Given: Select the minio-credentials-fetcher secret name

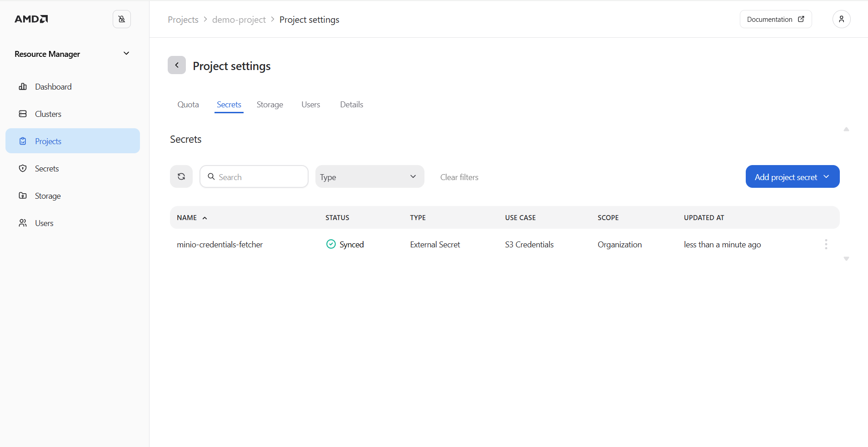Looking at the screenshot, I should click(220, 245).
